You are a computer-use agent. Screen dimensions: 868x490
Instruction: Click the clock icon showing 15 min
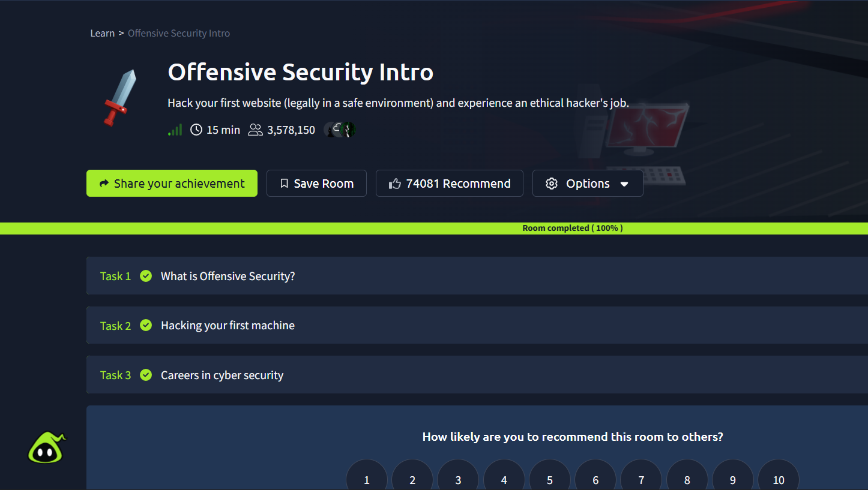[x=196, y=129]
